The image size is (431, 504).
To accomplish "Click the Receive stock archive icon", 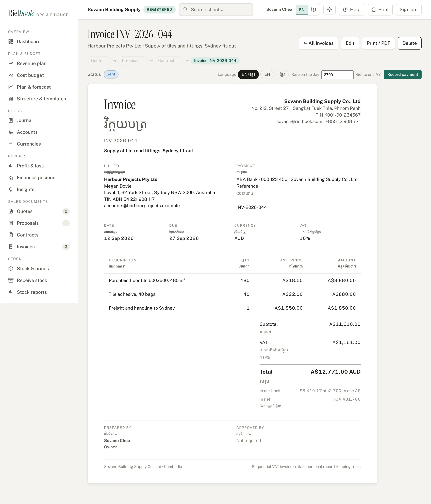I will pyautogui.click(x=11, y=280).
